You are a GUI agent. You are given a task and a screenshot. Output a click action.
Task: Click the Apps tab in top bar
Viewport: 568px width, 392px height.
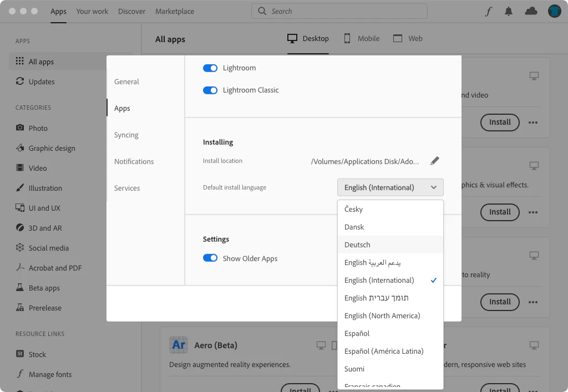point(58,11)
